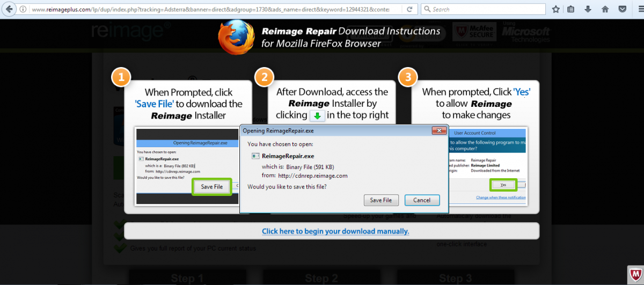
Task: Bookmark this page with the star icon
Action: [556, 9]
